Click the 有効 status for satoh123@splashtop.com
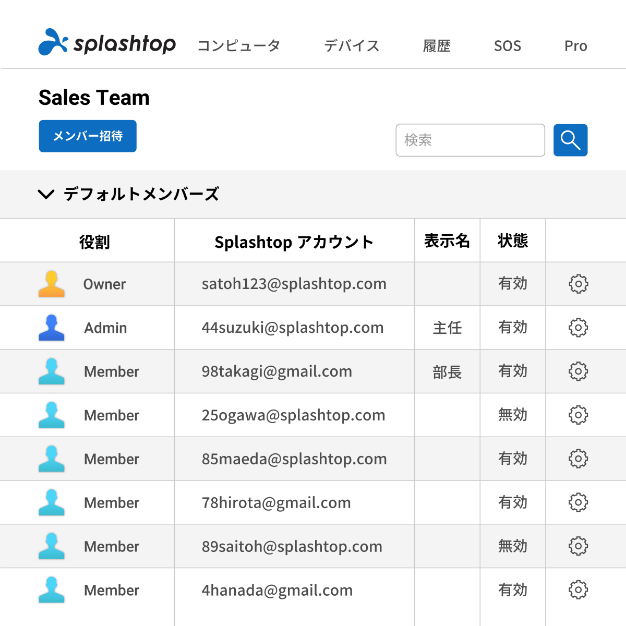Viewport: 626px width, 626px height. pyautogui.click(x=513, y=283)
